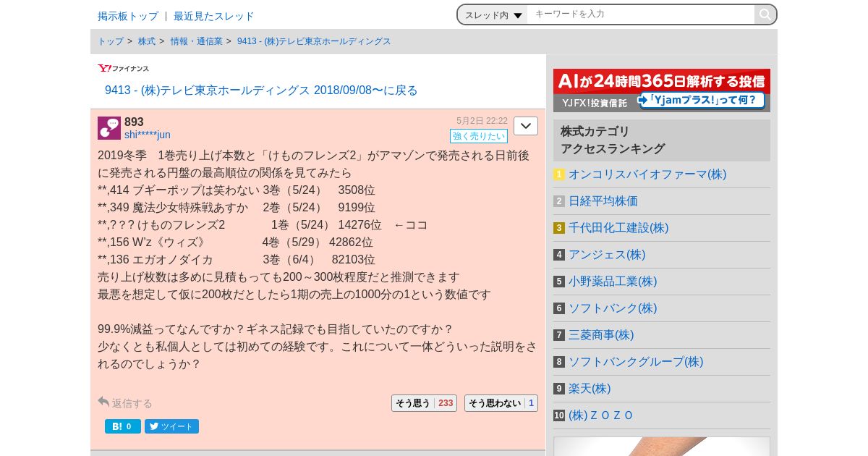Go to トップ breadcrumb

pyautogui.click(x=111, y=41)
